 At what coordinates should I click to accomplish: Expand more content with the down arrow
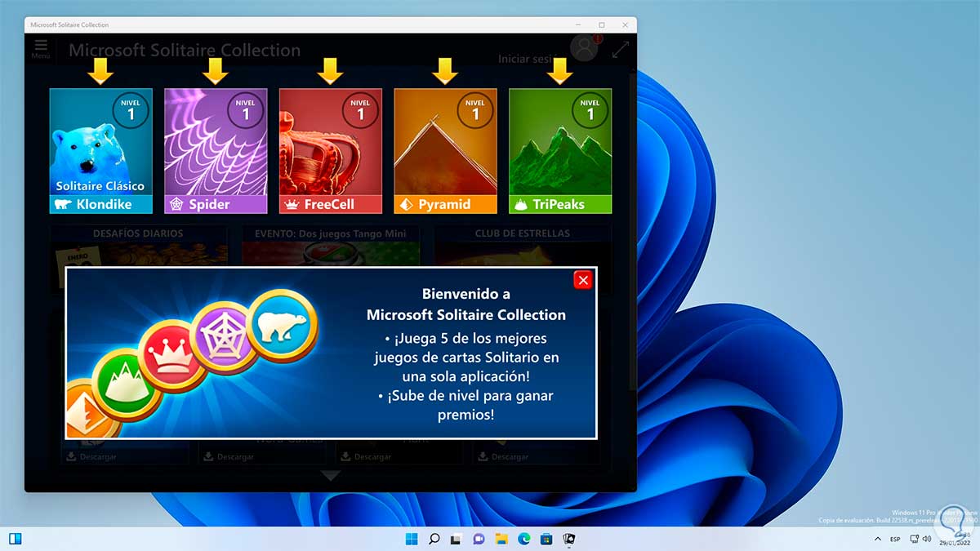pos(330,475)
